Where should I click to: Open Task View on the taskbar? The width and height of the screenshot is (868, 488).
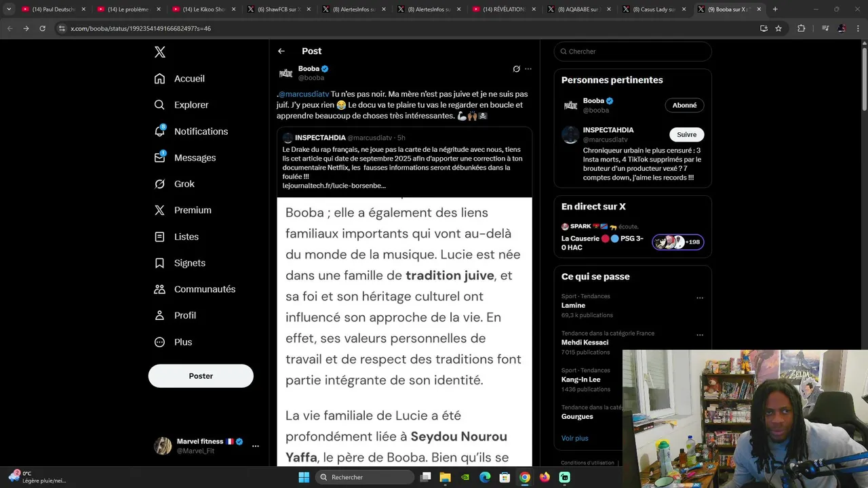click(x=426, y=477)
